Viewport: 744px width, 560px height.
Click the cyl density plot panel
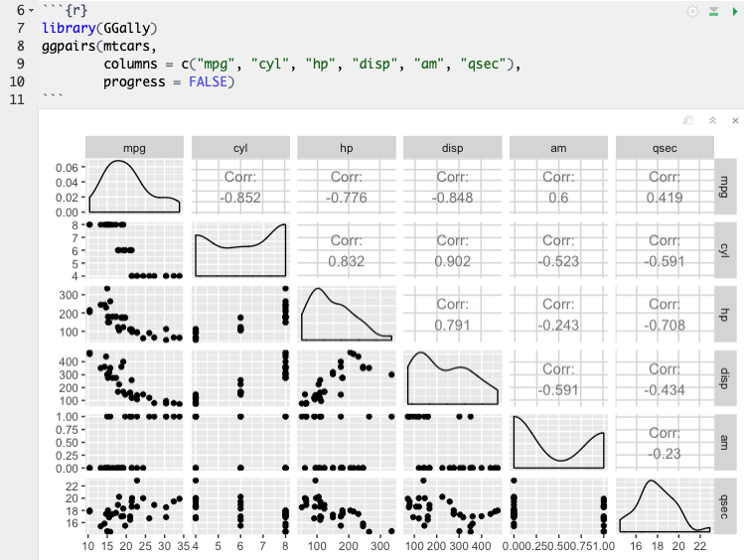(x=240, y=250)
